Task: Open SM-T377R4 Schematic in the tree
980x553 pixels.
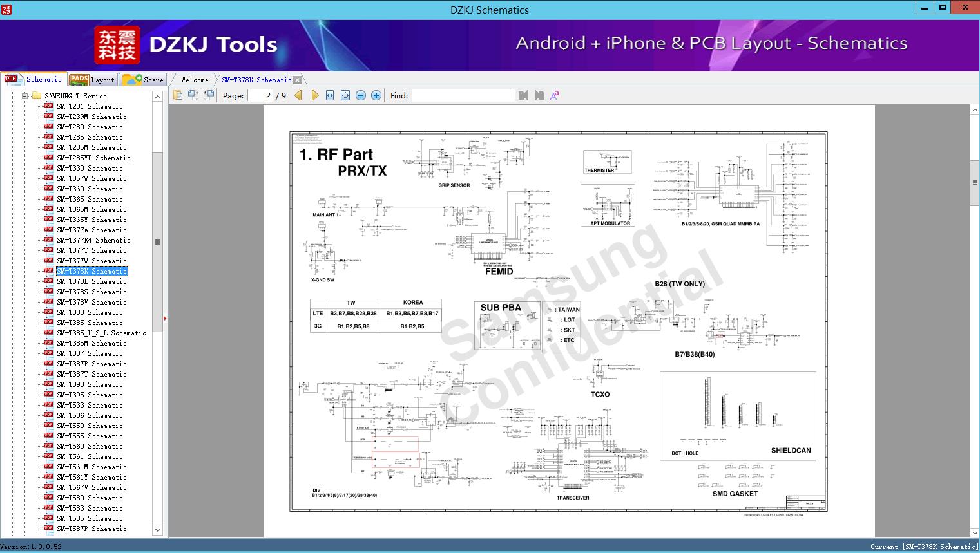Action: coord(93,240)
